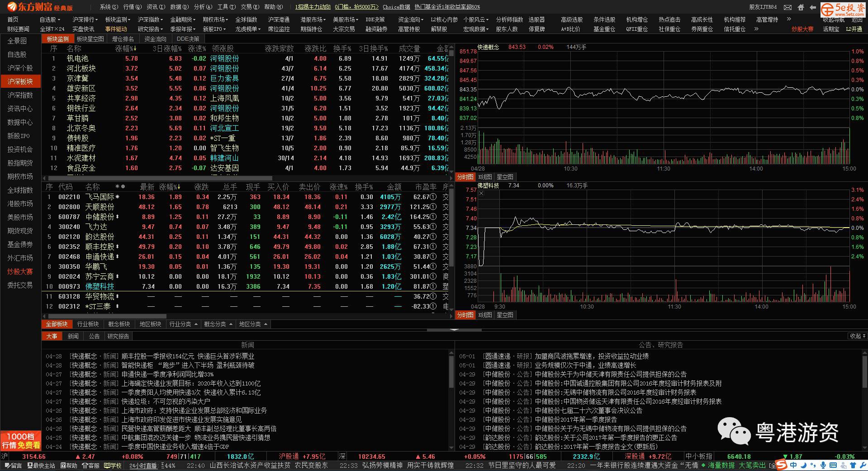Click 24小时直播 live feed link

(x=143, y=466)
